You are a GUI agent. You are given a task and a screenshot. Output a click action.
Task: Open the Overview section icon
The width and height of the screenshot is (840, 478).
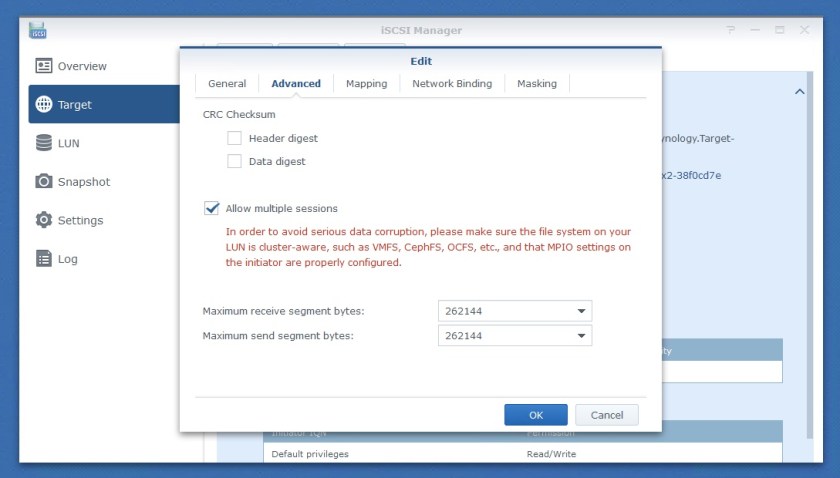pos(44,66)
